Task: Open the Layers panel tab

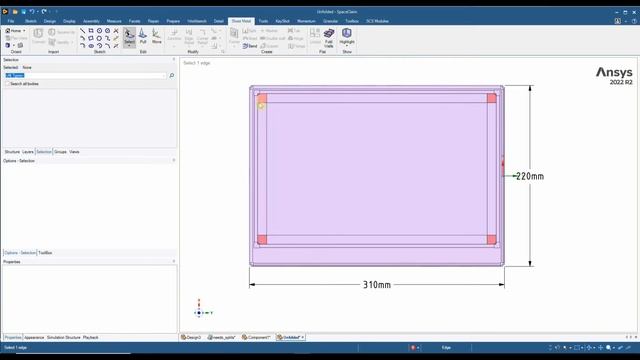Action: click(x=28, y=152)
